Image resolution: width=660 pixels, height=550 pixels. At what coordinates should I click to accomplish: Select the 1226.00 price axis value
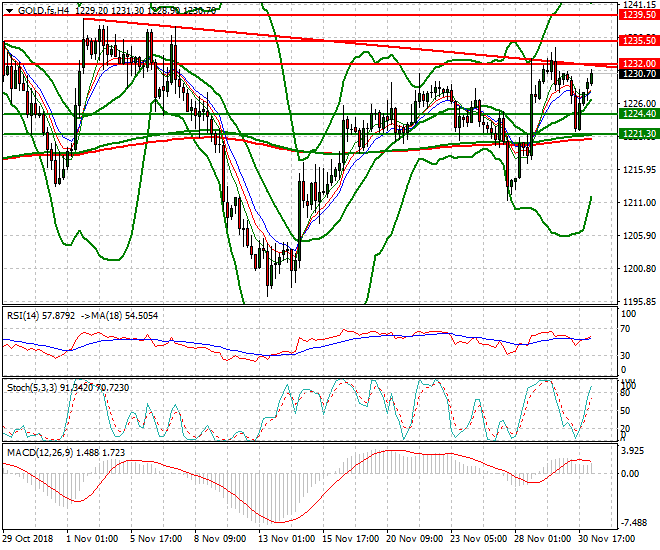pos(639,104)
